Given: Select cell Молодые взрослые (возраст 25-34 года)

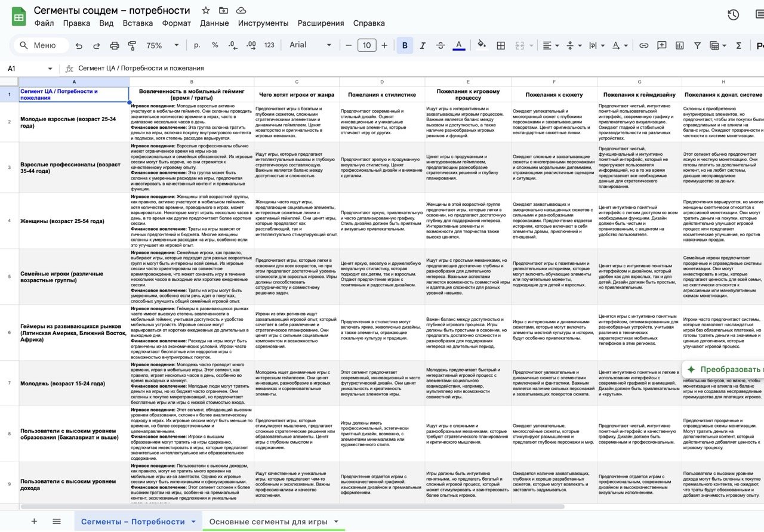Looking at the screenshot, I should point(74,122).
